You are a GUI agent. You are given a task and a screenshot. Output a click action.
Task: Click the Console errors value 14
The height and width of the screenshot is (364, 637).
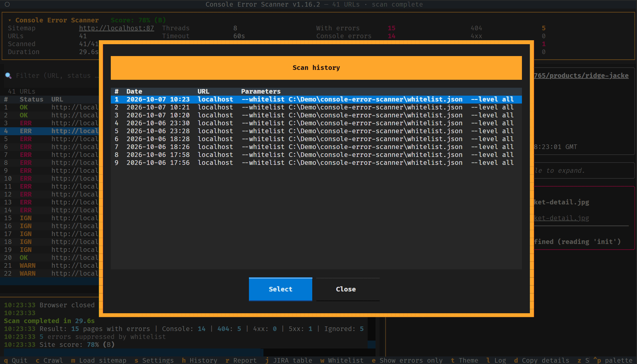click(391, 36)
